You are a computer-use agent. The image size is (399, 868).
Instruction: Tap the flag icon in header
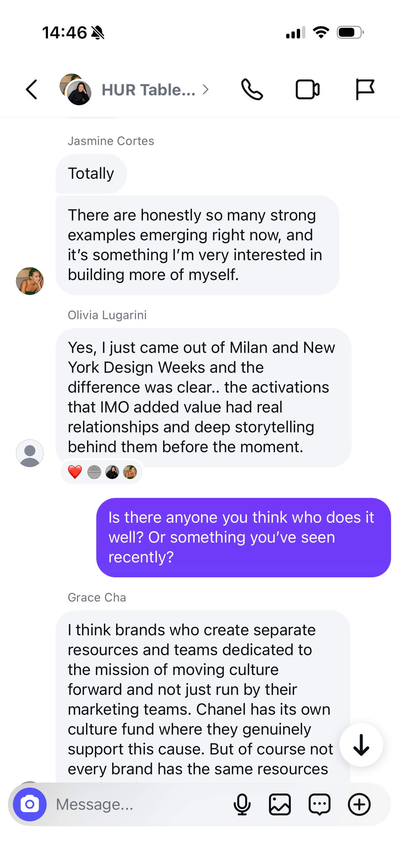(x=365, y=90)
